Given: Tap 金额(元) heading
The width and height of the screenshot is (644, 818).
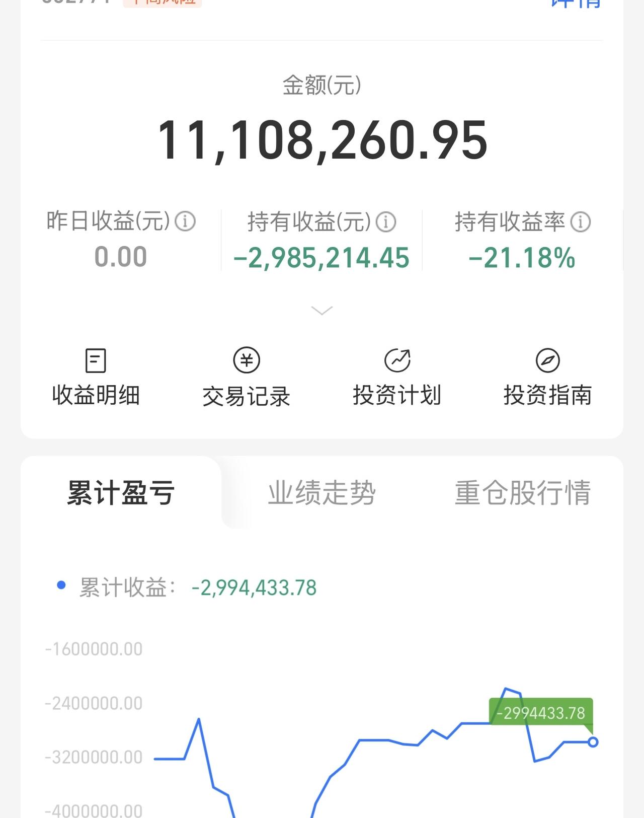Looking at the screenshot, I should tap(322, 85).
